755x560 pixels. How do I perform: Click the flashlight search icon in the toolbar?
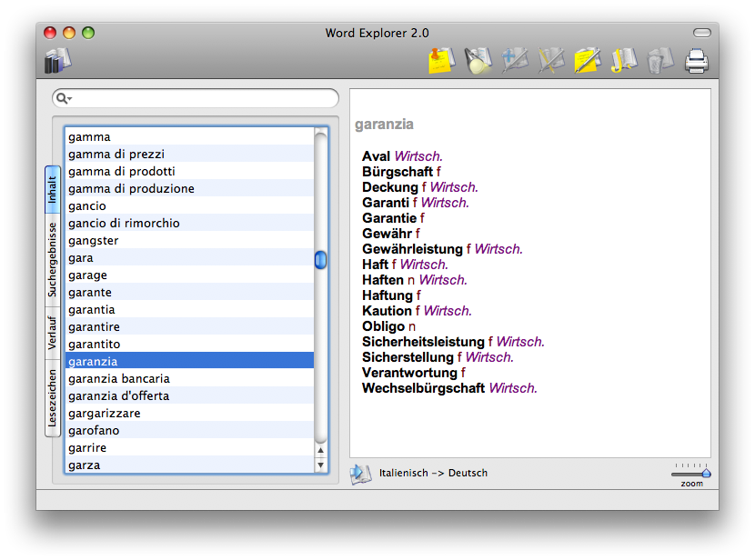(x=478, y=61)
